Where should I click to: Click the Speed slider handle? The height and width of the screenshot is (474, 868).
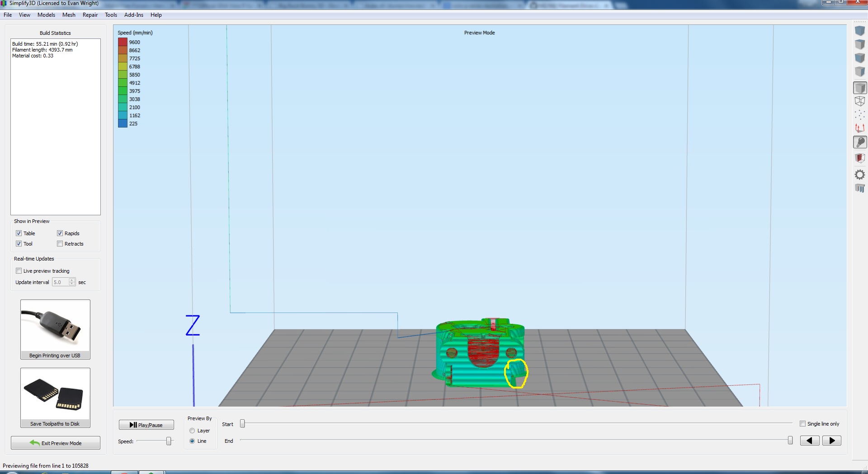coord(169,441)
